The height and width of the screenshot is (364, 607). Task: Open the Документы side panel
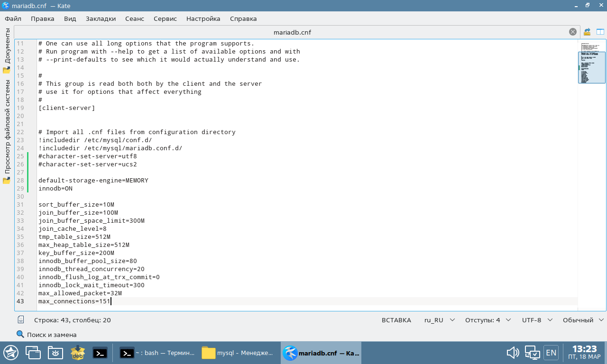[x=7, y=51]
